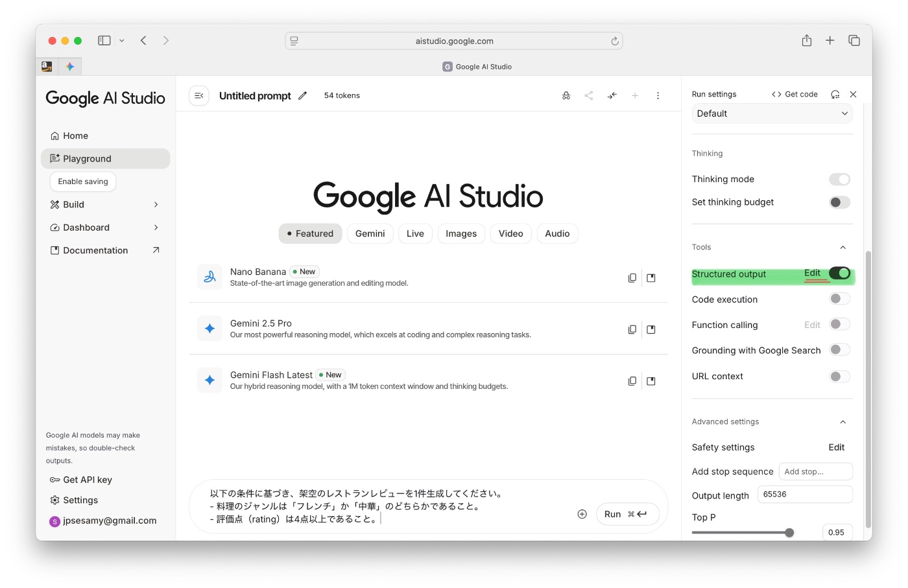Enable Code execution toggle
The width and height of the screenshot is (908, 588).
tap(840, 298)
